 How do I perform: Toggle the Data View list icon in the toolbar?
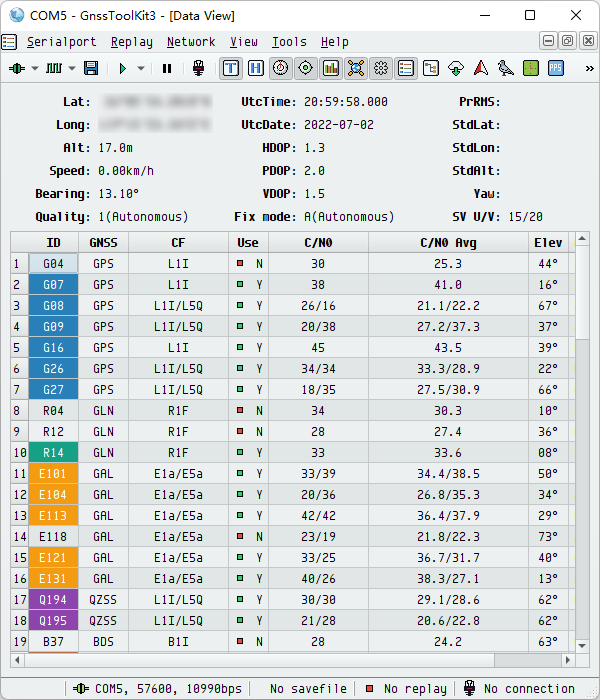coord(406,68)
